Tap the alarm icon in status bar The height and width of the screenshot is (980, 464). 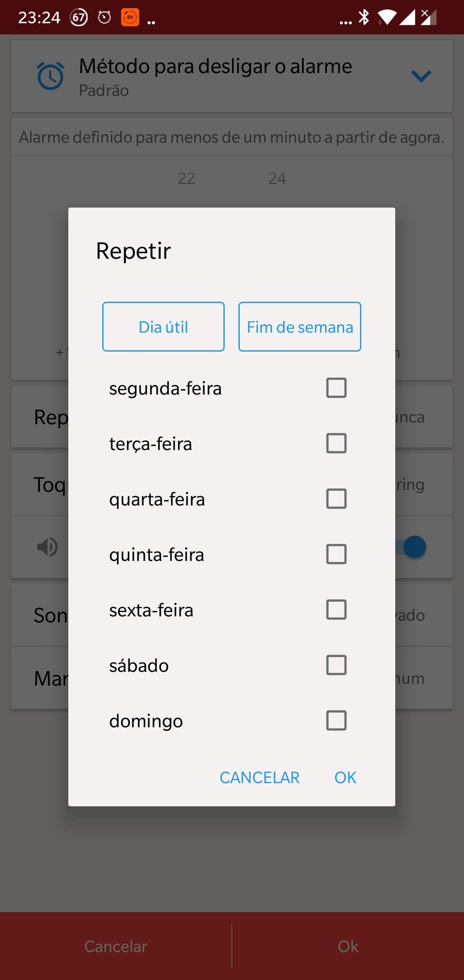click(104, 17)
